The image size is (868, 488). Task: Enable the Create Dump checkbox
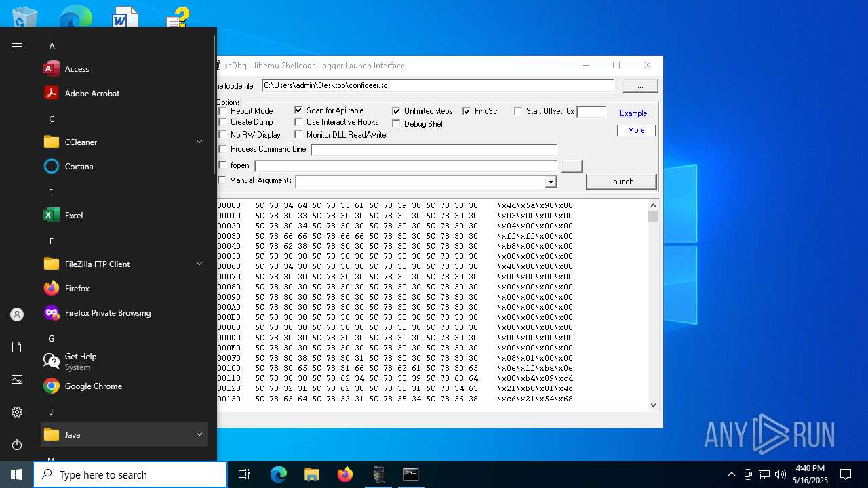[x=222, y=122]
